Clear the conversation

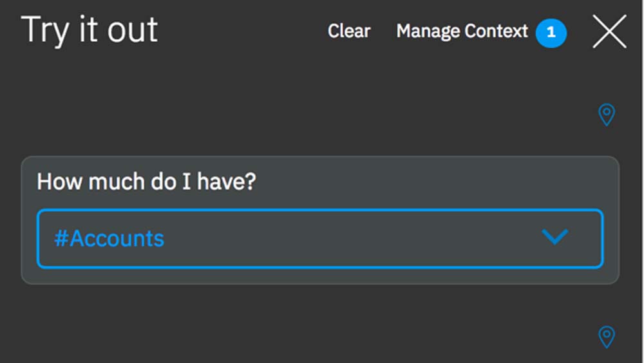(349, 31)
